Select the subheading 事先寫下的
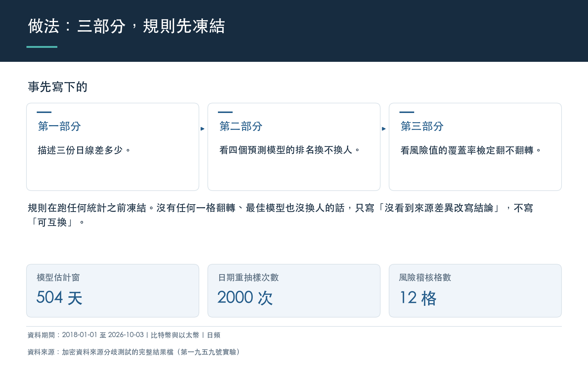 coord(58,87)
